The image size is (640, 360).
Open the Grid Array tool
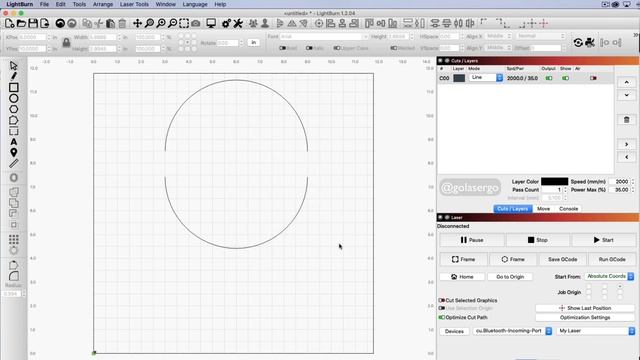coord(13,239)
